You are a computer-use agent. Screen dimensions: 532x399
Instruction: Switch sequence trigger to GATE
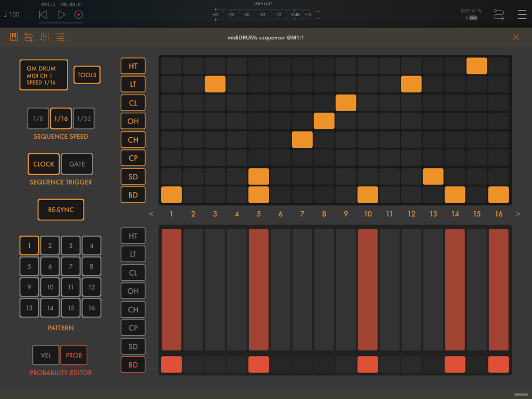(77, 164)
